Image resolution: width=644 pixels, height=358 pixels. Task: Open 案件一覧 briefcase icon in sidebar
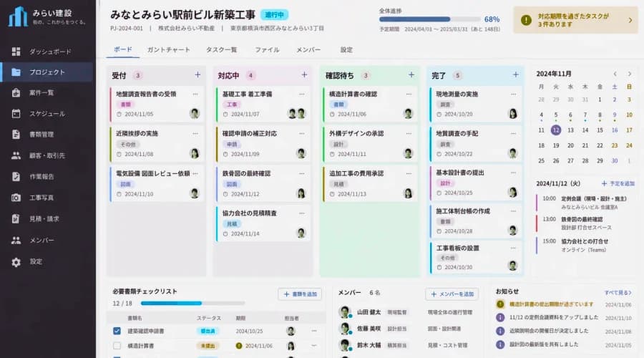click(16, 93)
